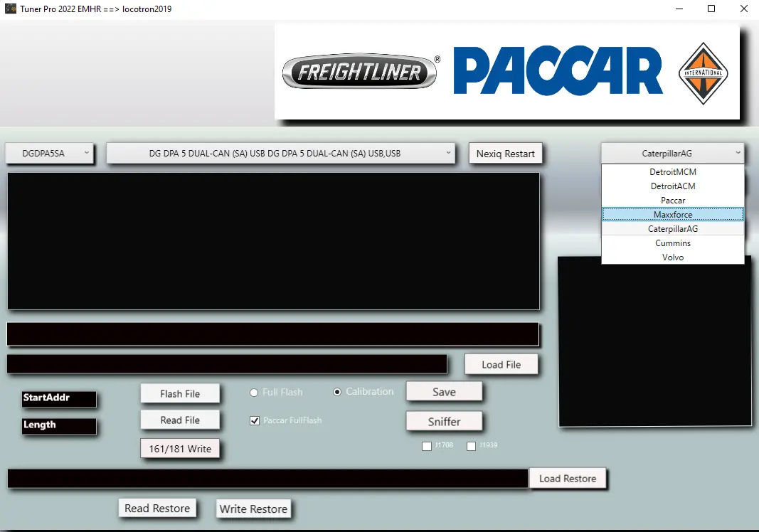Click the Load Restore button
The width and height of the screenshot is (759, 532).
coord(568,478)
